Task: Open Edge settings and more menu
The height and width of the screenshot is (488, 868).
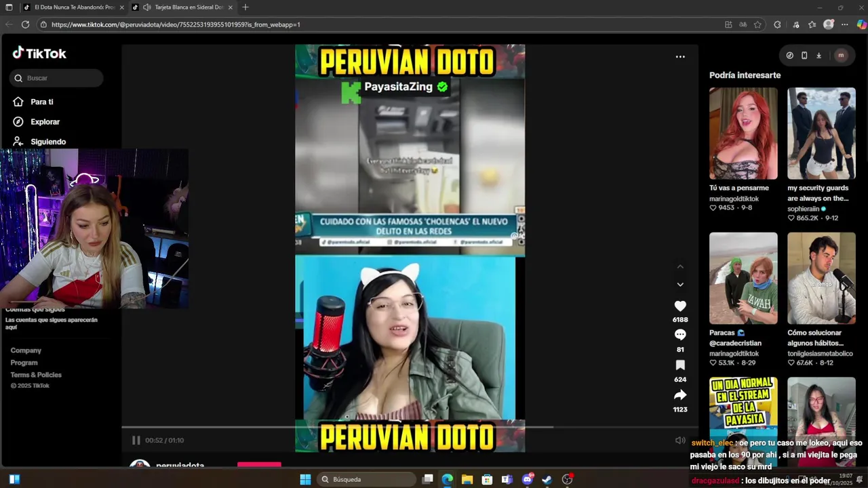Action: [x=845, y=24]
